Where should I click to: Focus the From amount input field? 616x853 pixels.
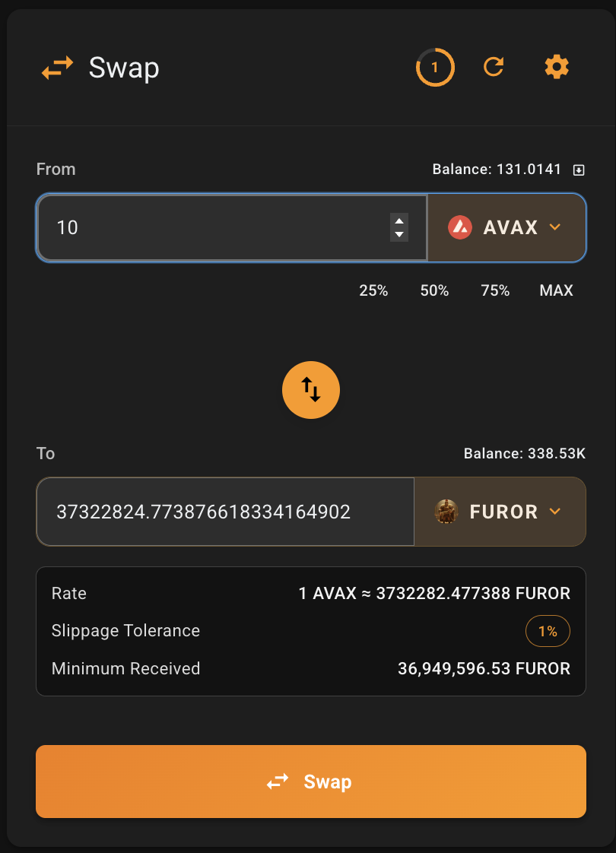click(x=213, y=227)
